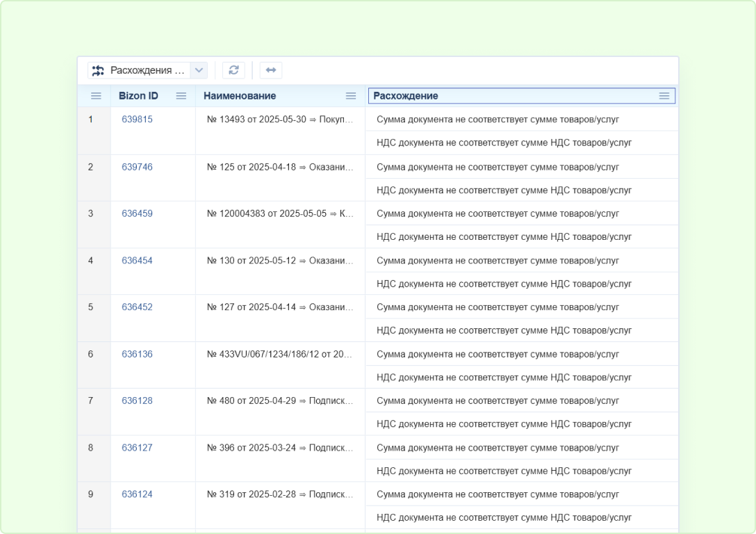Click the refresh icon in the toolbar
Screen dimensions: 756x534
tap(233, 70)
